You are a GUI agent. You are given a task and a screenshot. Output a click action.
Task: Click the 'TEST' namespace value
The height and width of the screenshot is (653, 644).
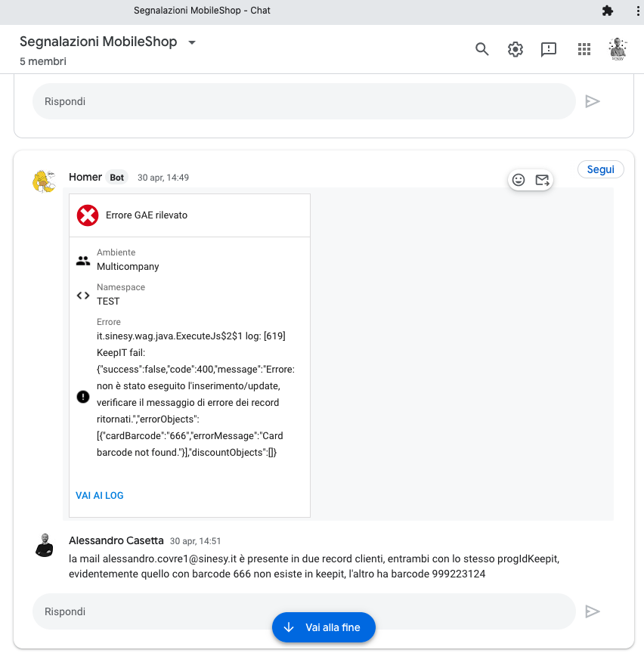pyautogui.click(x=108, y=301)
